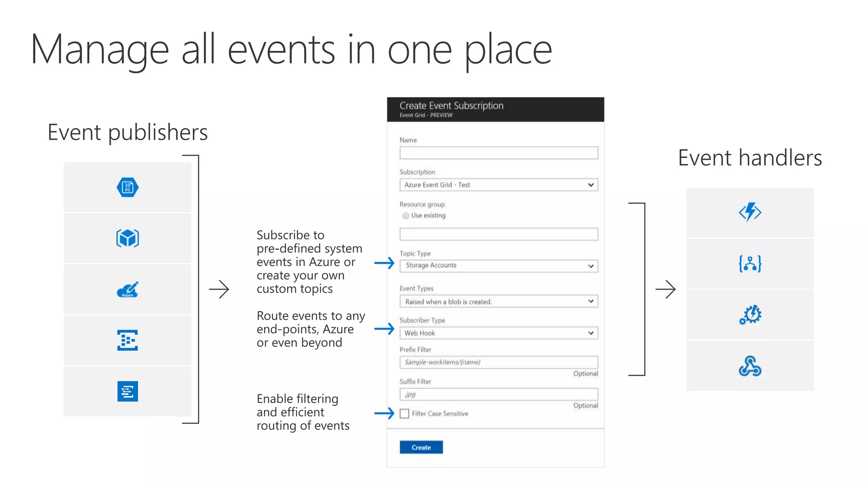Viewport: 868px width, 488px height.
Task: Click the WebHooks handler icon
Action: click(750, 366)
